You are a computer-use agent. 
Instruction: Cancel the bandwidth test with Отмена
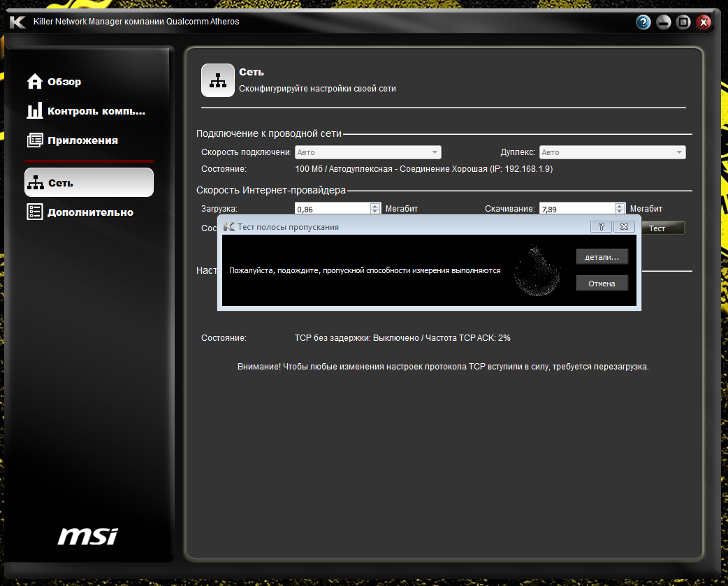(602, 283)
